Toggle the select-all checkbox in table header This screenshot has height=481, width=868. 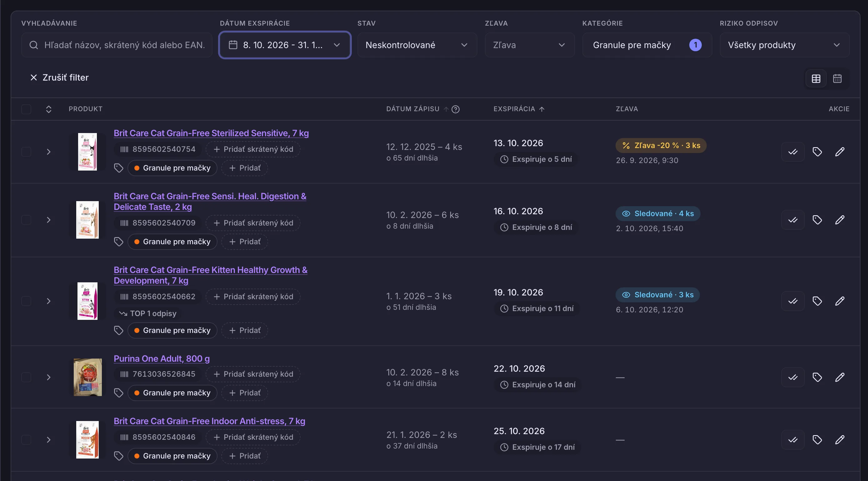pos(26,109)
